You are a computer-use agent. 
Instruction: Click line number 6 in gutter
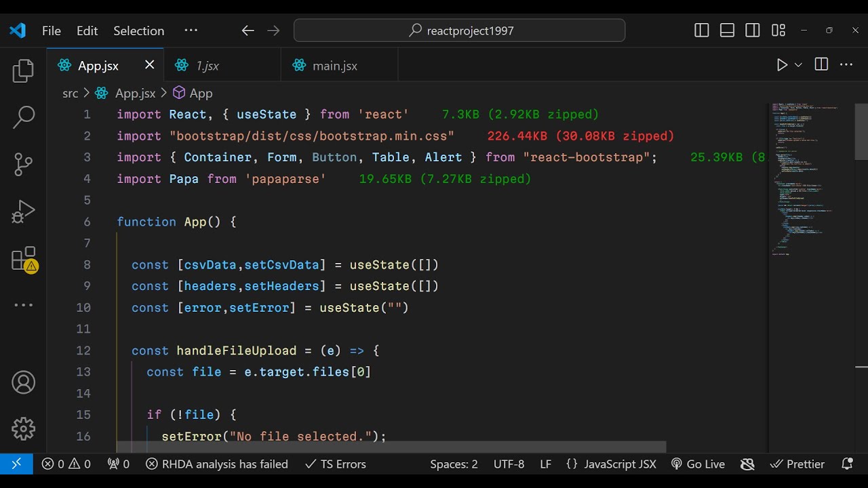click(x=87, y=222)
